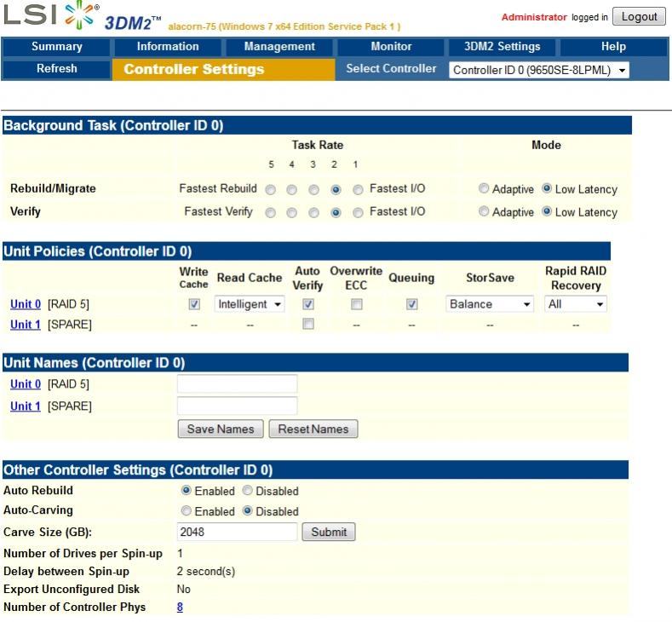
Task: Toggle Overwrite ECC checkbox for Unit 0
Action: [356, 304]
